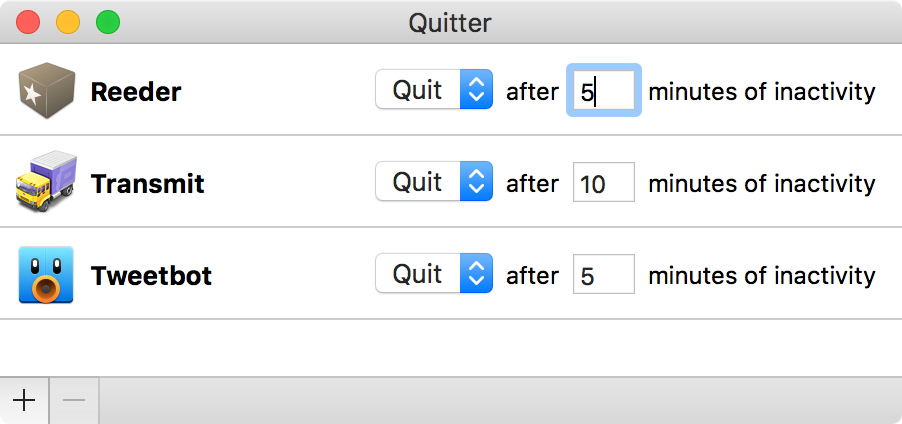Focus the Reeder minutes input field
The image size is (902, 424).
click(604, 90)
